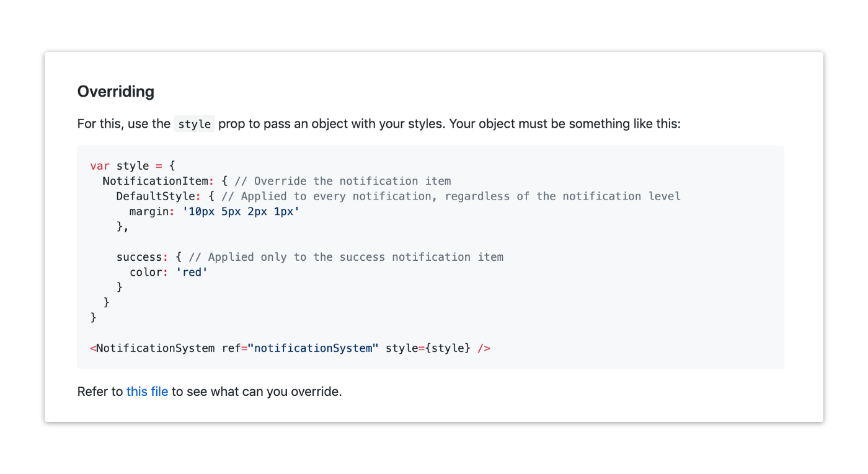Click the inline "style" code tag in paragraph

coord(194,124)
